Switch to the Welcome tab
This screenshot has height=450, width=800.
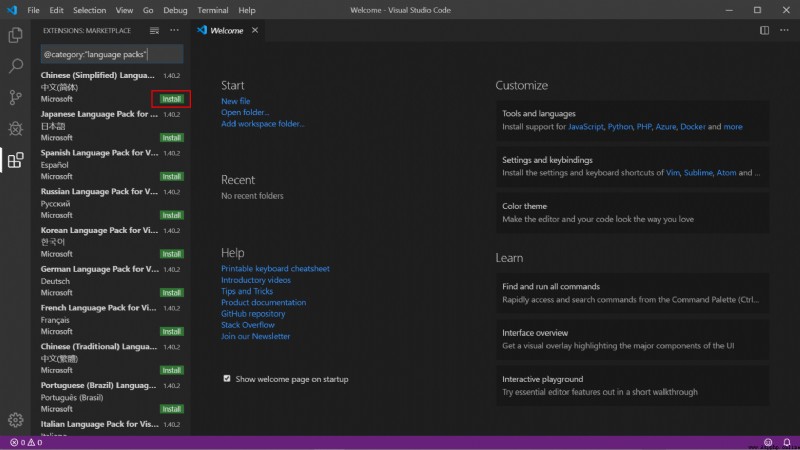pos(227,31)
